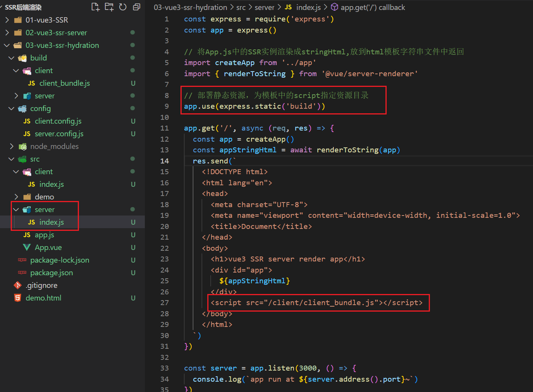This screenshot has height=392, width=533.
Task: Click the HTML5 icon beside demo.html
Action: (18, 298)
